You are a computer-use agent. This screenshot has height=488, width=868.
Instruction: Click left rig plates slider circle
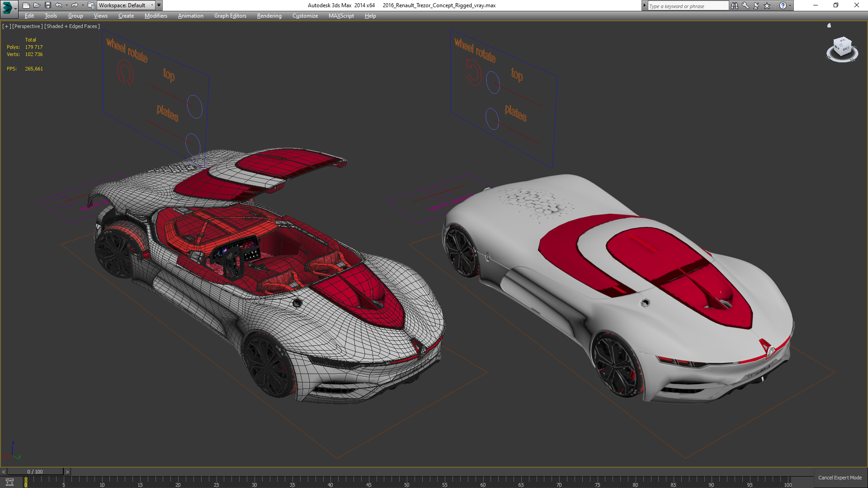(x=193, y=145)
